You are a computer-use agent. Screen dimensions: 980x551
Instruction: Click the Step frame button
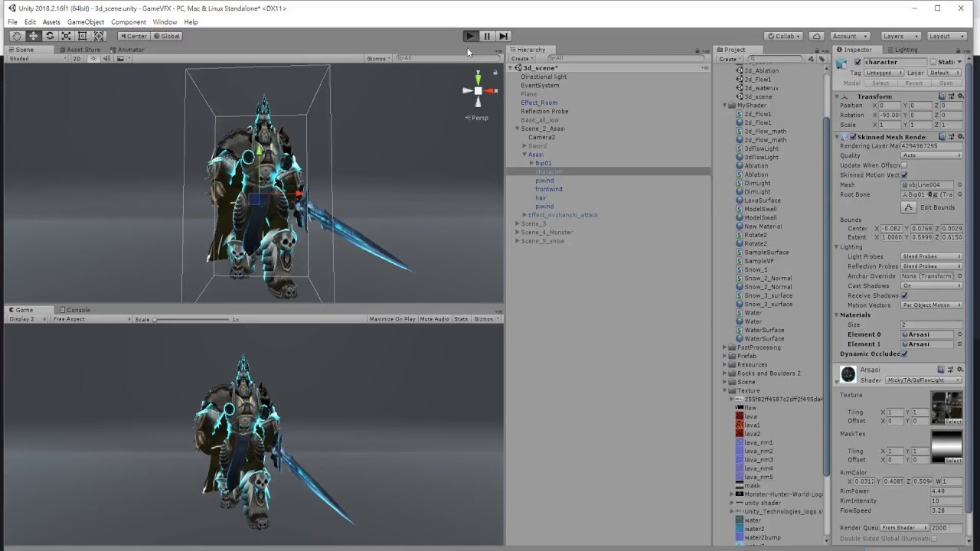pos(503,36)
